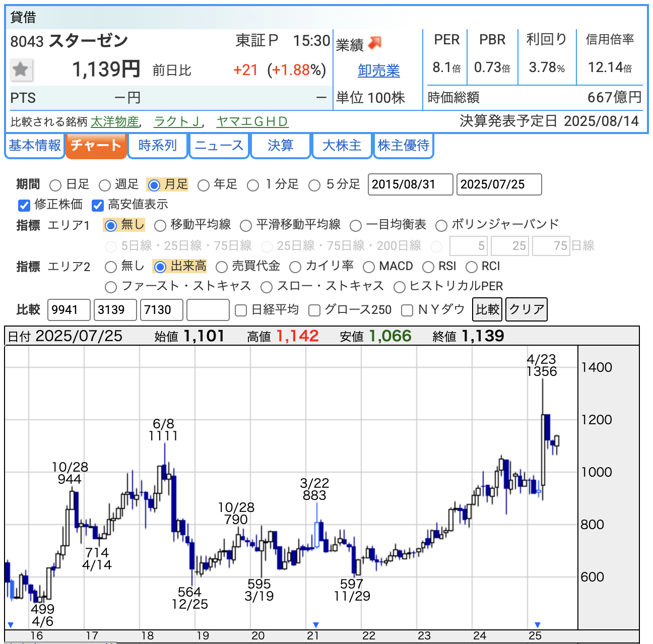Select RSI radio button
This screenshot has width=653, height=644.
428,267
